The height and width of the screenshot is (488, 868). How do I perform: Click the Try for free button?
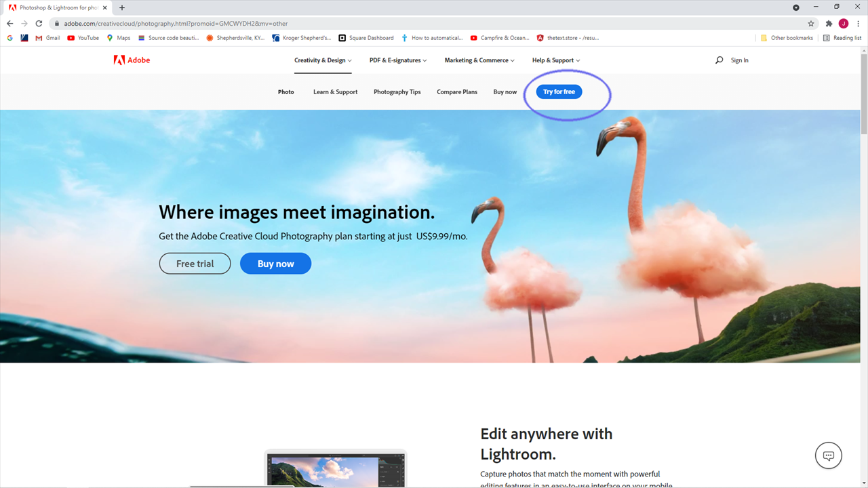[559, 91]
